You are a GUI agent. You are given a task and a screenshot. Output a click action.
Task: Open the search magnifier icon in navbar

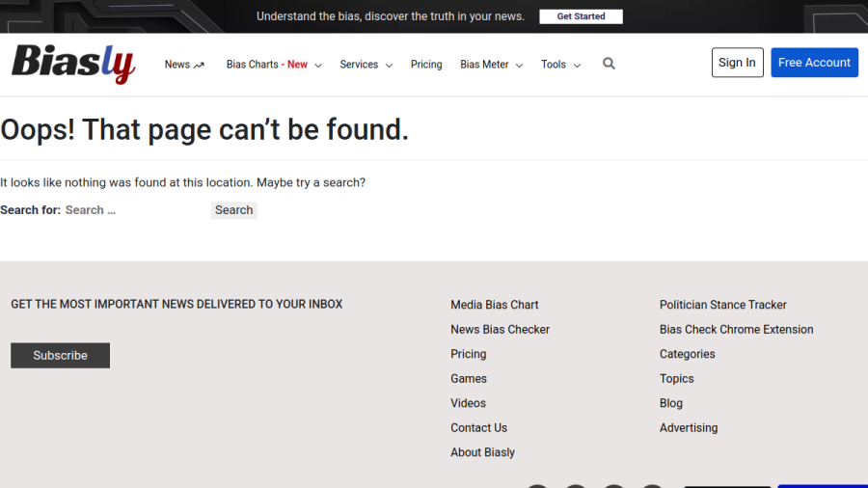click(609, 64)
